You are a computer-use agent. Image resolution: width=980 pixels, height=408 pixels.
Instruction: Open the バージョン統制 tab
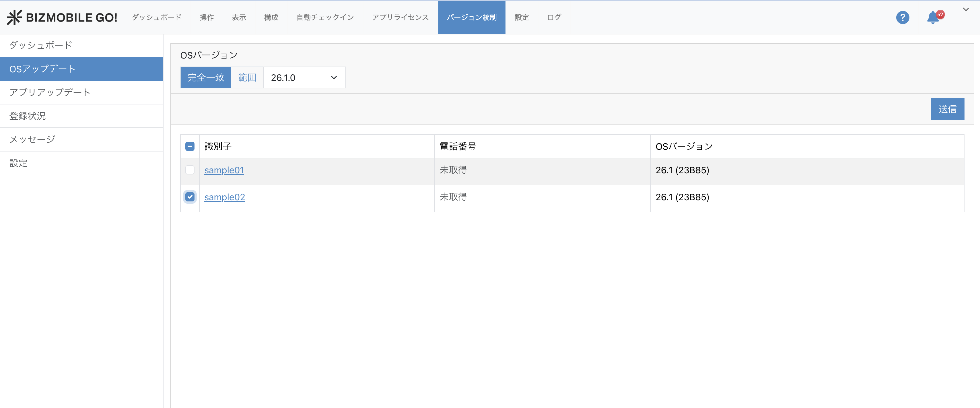coord(471,18)
